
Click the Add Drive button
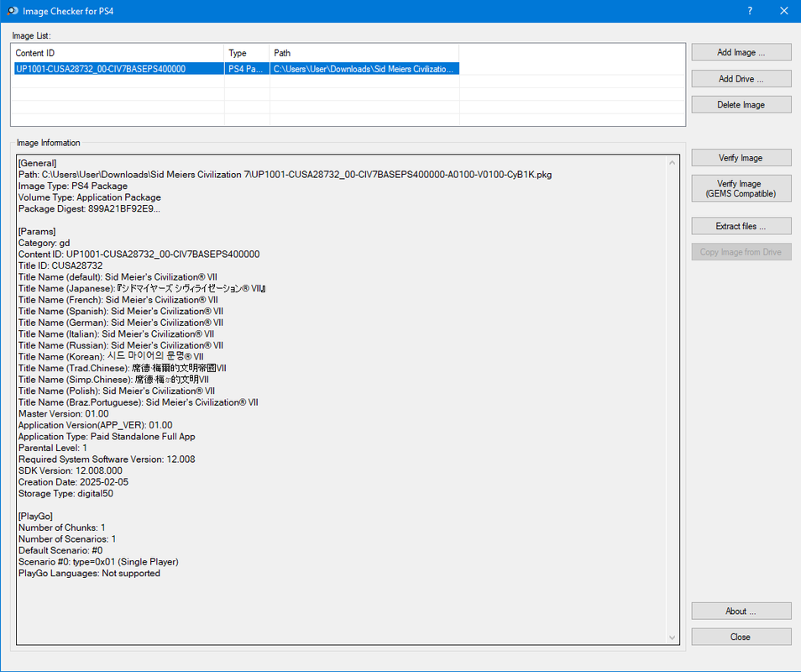tap(741, 79)
